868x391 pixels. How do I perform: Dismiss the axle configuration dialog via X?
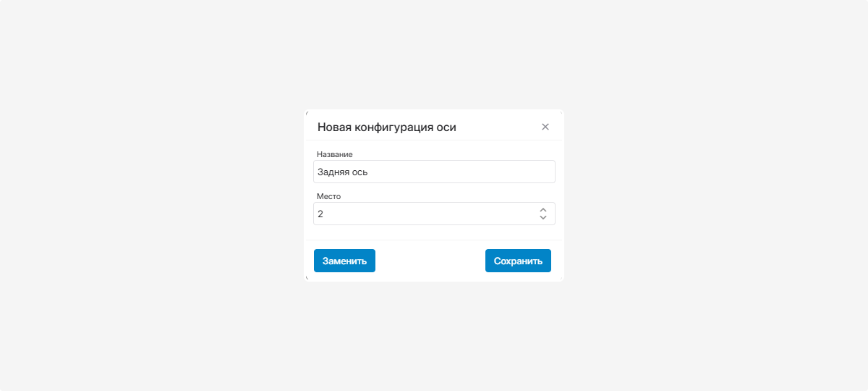tap(545, 127)
